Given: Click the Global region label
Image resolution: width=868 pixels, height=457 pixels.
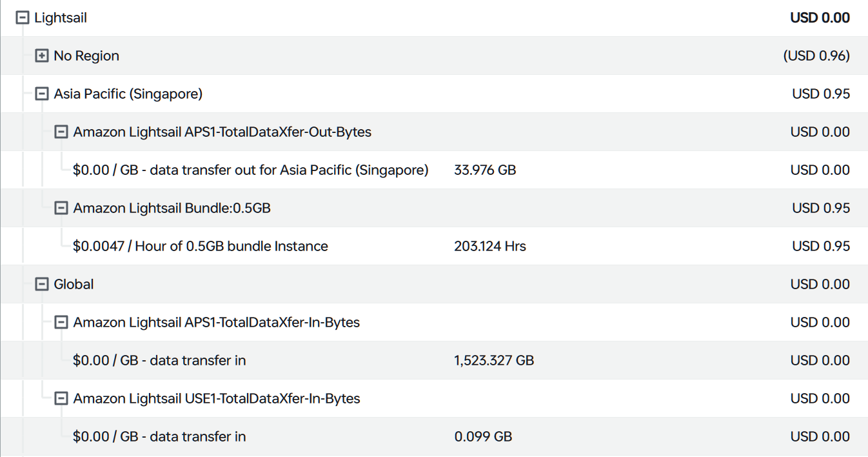Looking at the screenshot, I should 74,285.
